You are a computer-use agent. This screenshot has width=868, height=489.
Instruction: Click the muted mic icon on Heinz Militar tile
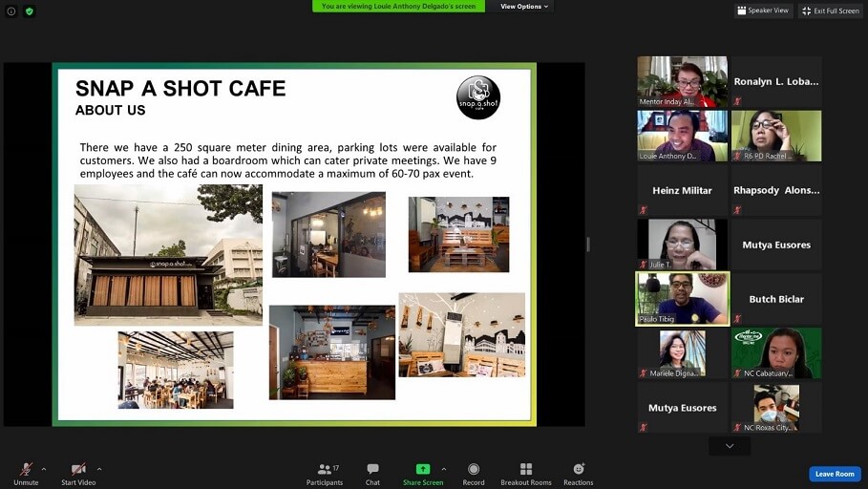pos(644,210)
